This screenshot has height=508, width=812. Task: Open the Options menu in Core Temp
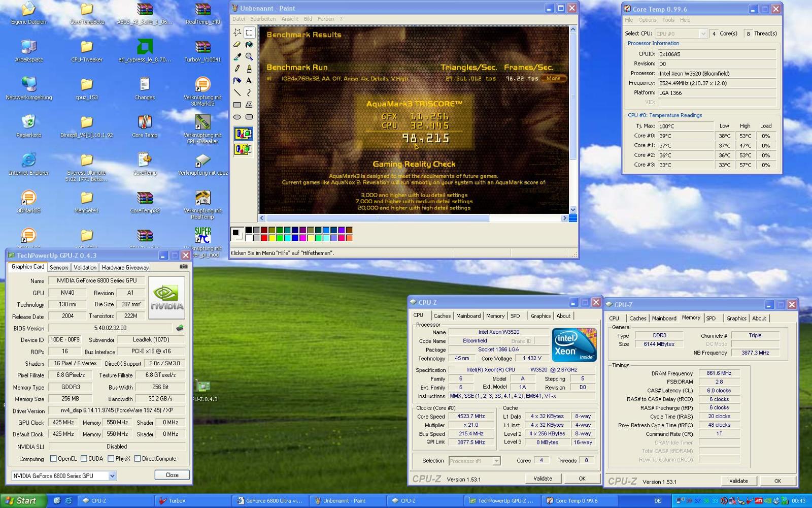(x=648, y=20)
